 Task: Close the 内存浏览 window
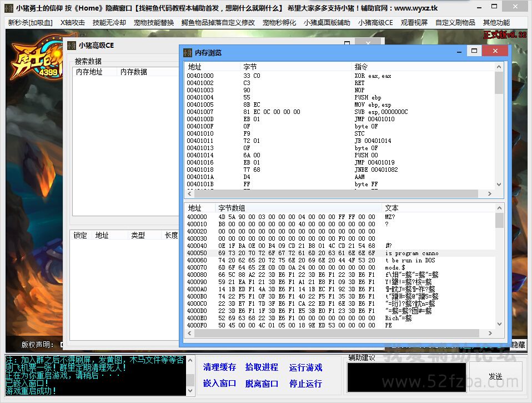coord(494,51)
